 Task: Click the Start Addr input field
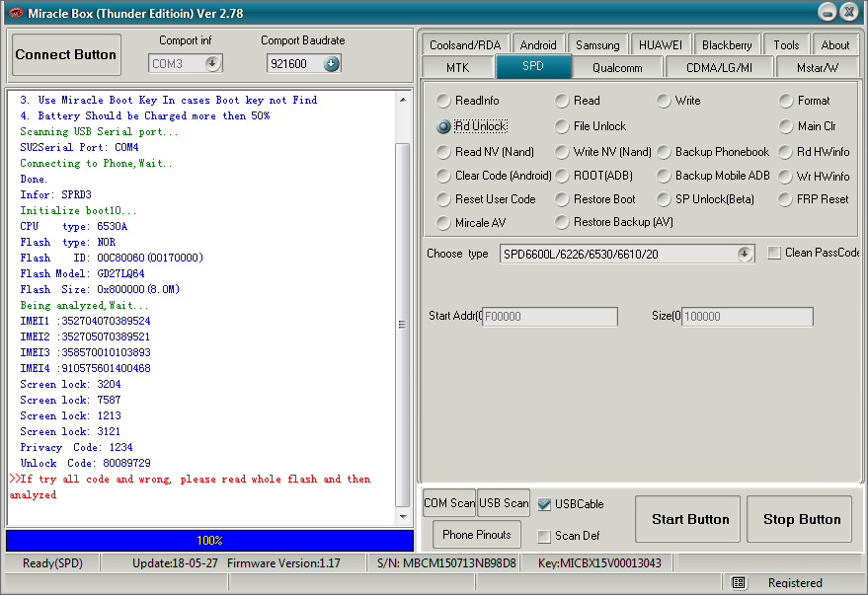[x=550, y=317]
